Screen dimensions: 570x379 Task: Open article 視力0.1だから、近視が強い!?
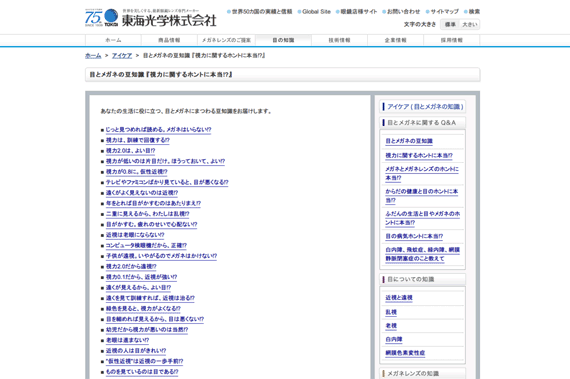141,277
